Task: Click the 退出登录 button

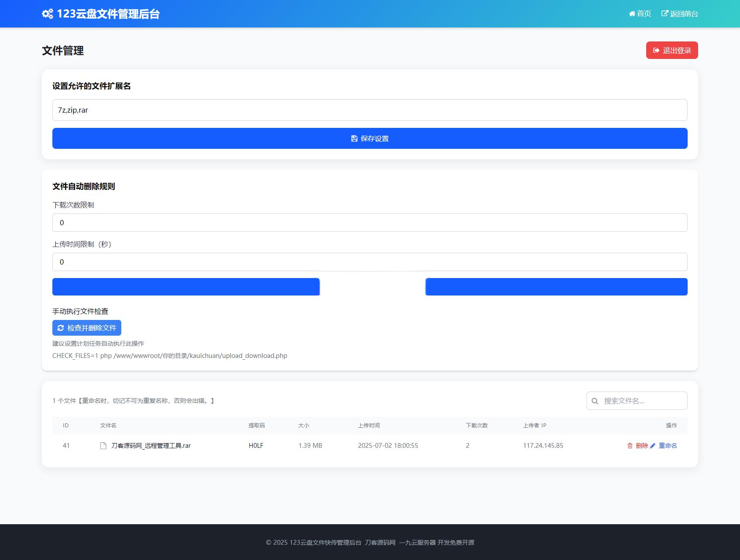Action: [672, 50]
